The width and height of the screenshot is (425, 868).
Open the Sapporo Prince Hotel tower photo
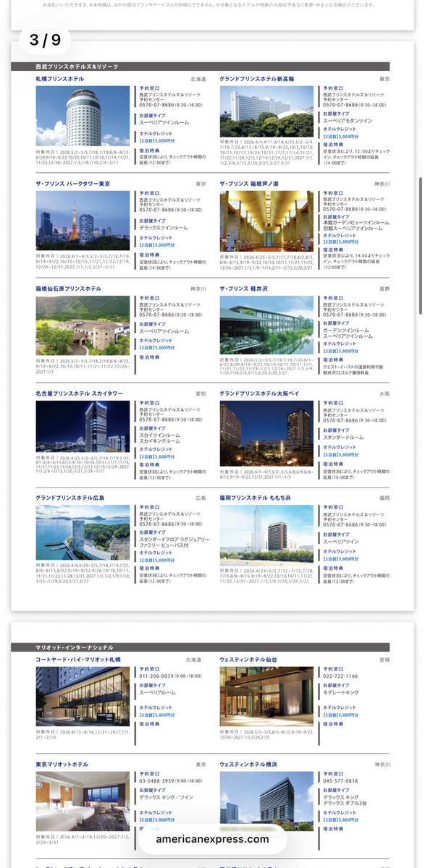click(x=83, y=116)
